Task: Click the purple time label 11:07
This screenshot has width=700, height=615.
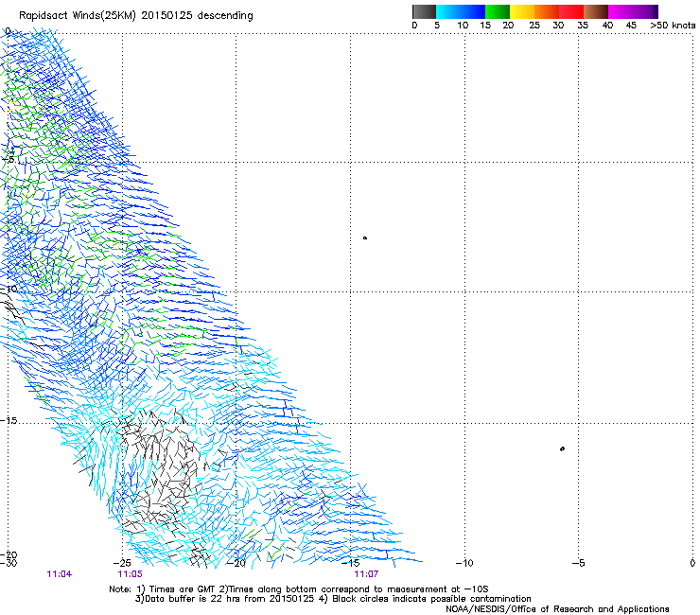Action: pos(366,574)
